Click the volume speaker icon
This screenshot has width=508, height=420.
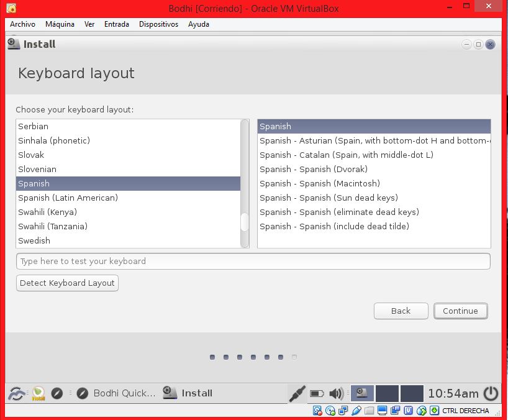(336, 393)
